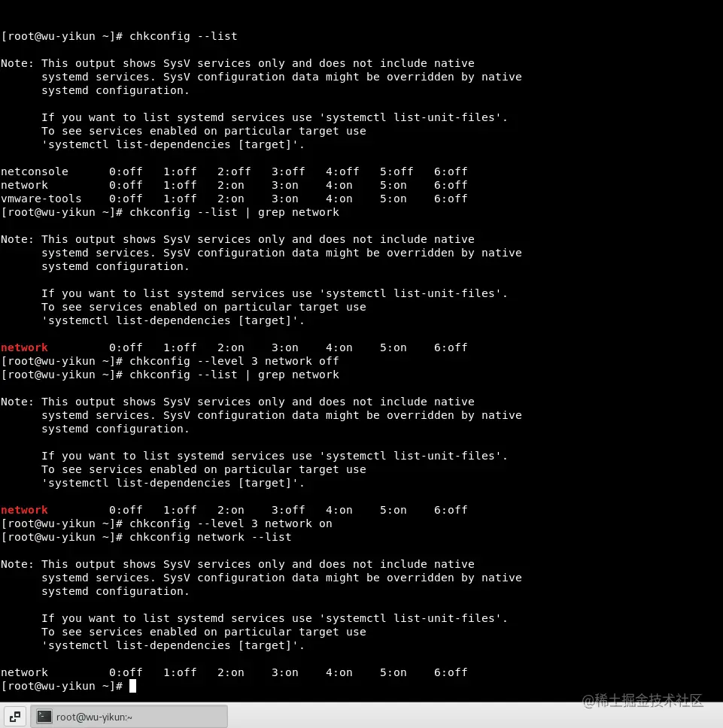This screenshot has height=728, width=723.
Task: Click the 0:off value in vmware-tools row
Action: coord(126,199)
